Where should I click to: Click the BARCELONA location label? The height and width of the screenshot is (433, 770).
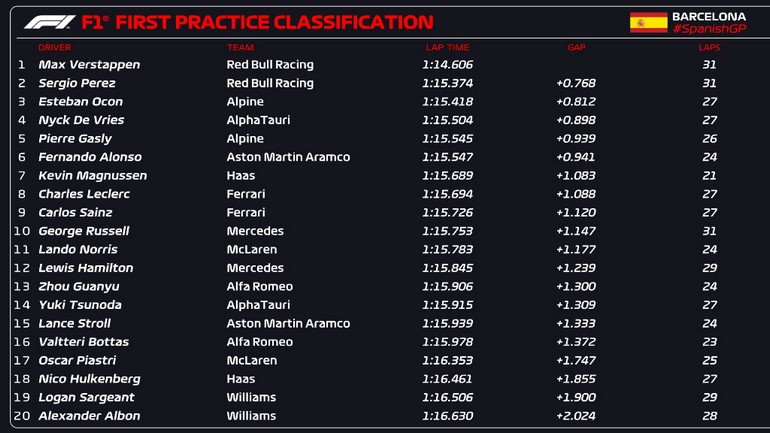click(x=709, y=16)
